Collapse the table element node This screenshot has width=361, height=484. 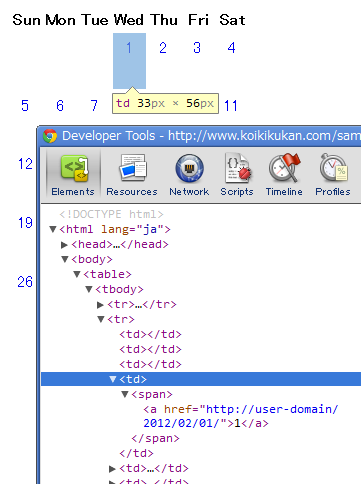tap(77, 274)
